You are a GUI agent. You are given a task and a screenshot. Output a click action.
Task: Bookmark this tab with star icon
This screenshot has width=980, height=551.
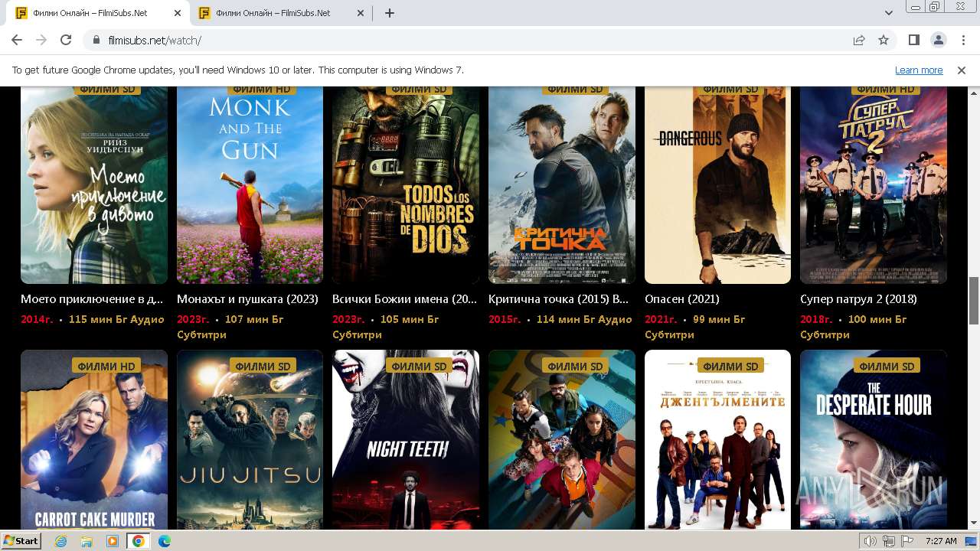coord(884,41)
